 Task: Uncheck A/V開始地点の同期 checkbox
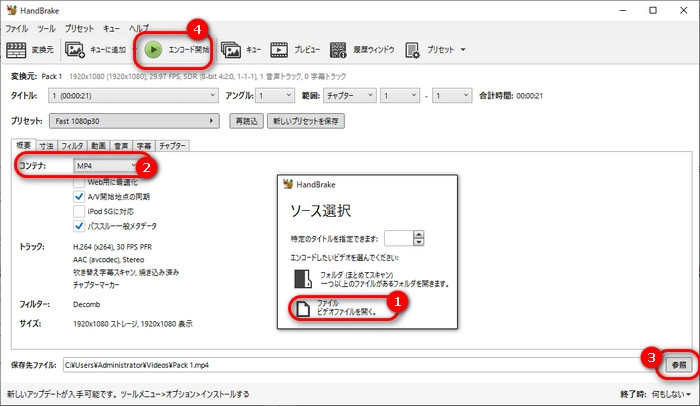click(x=80, y=197)
